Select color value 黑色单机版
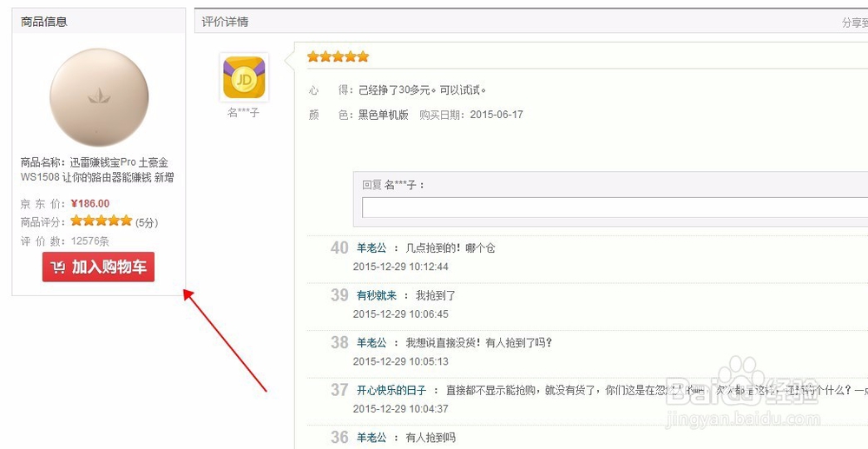 click(x=383, y=115)
